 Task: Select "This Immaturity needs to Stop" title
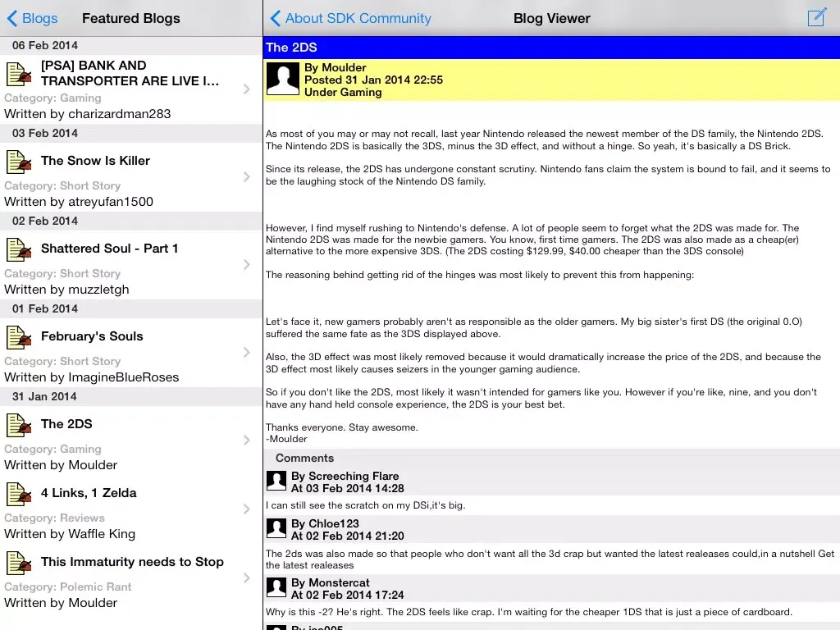click(x=132, y=562)
